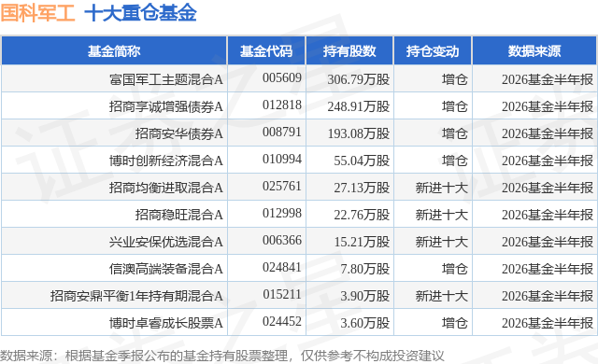Click 国科军工 title text
The width and height of the screenshot is (598, 364).
pos(37,13)
